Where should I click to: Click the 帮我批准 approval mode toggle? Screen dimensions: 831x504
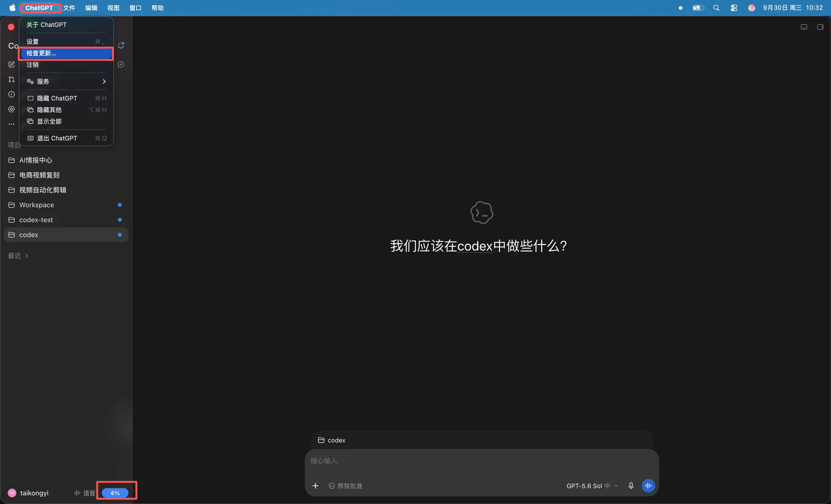click(345, 486)
